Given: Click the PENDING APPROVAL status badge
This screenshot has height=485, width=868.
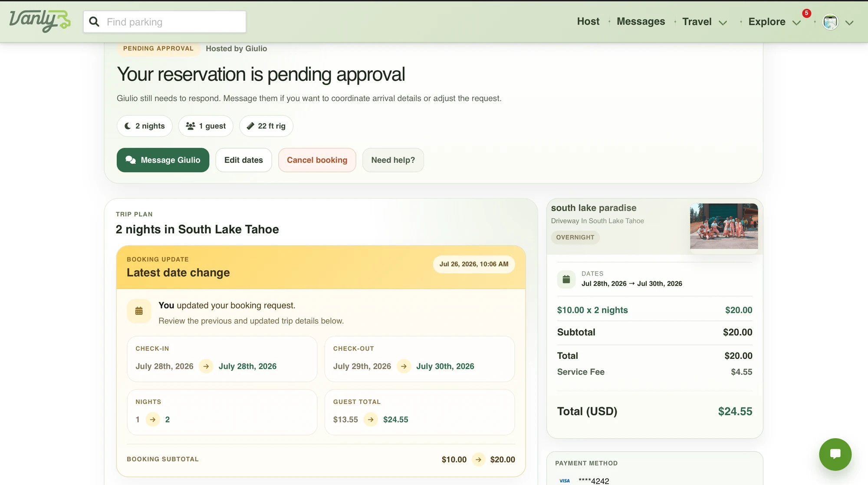Looking at the screenshot, I should coord(158,49).
